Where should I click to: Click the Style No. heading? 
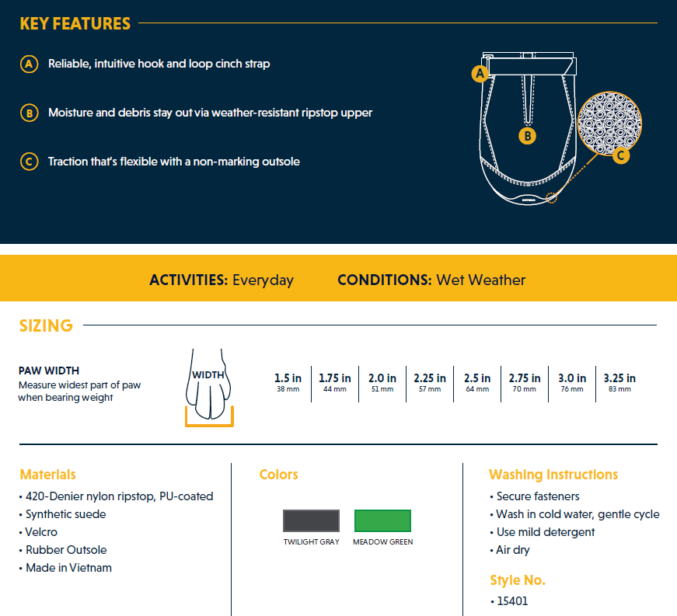pos(518,580)
